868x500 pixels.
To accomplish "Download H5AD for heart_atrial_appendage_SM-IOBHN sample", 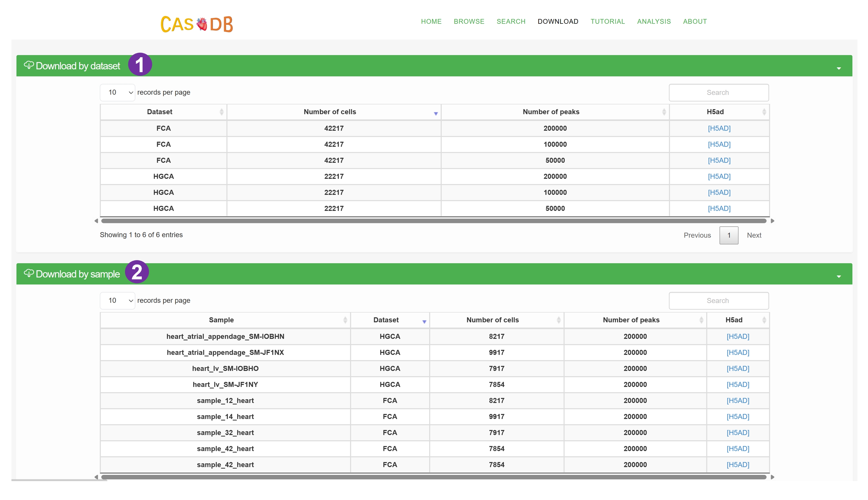I will pyautogui.click(x=738, y=336).
